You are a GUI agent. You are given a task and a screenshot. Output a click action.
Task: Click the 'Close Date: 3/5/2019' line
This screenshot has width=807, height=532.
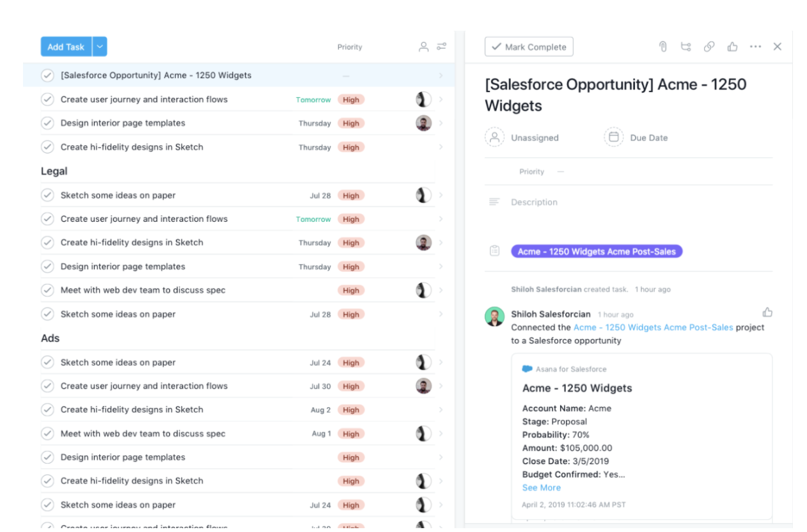[x=565, y=461]
